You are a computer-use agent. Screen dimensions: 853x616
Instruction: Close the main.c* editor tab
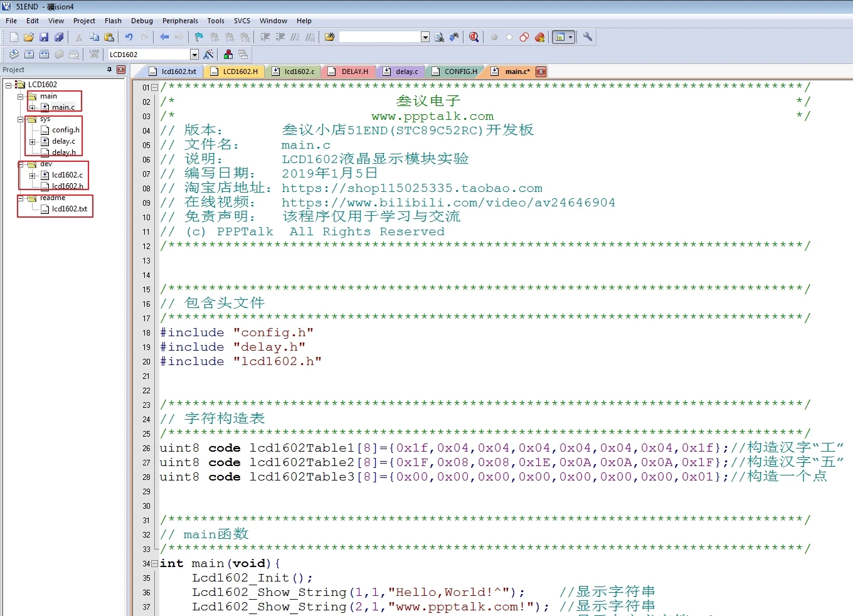tap(541, 72)
